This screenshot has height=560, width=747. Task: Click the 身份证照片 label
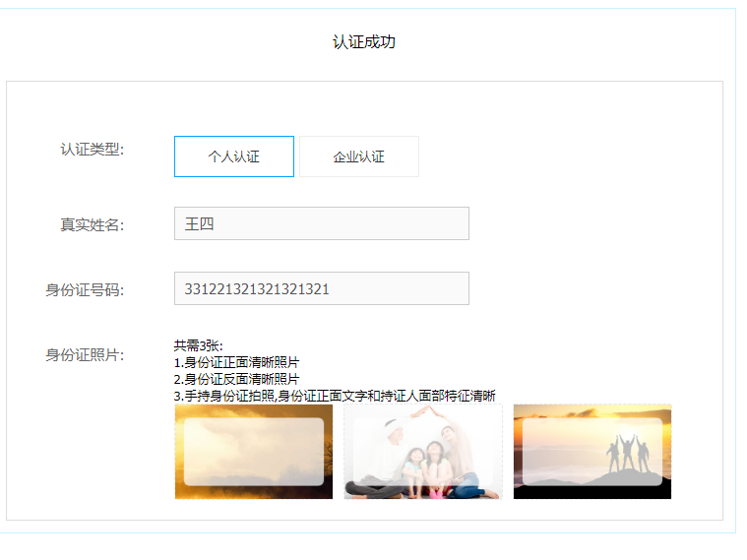click(85, 354)
